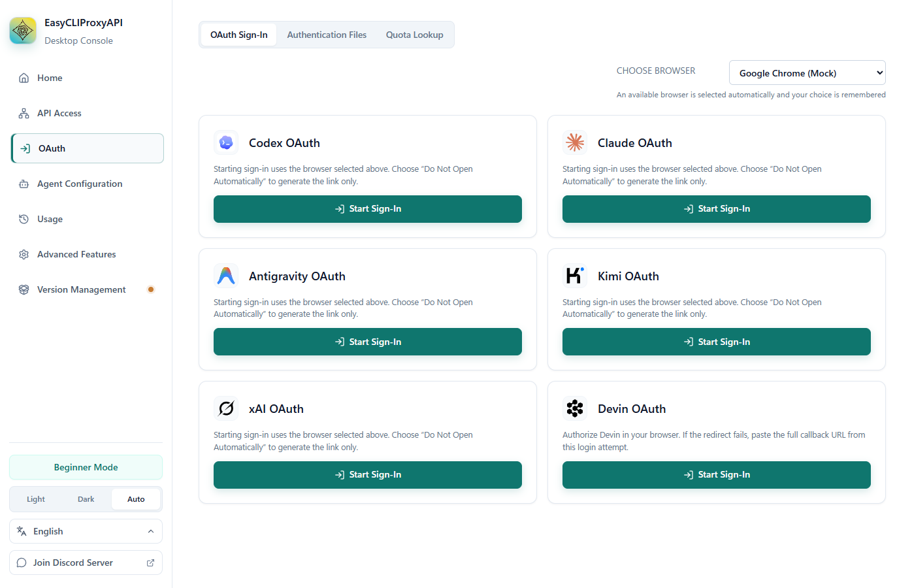Click the orange update dot beside Version Management
Screen dimensions: 912x588
tap(151, 289)
